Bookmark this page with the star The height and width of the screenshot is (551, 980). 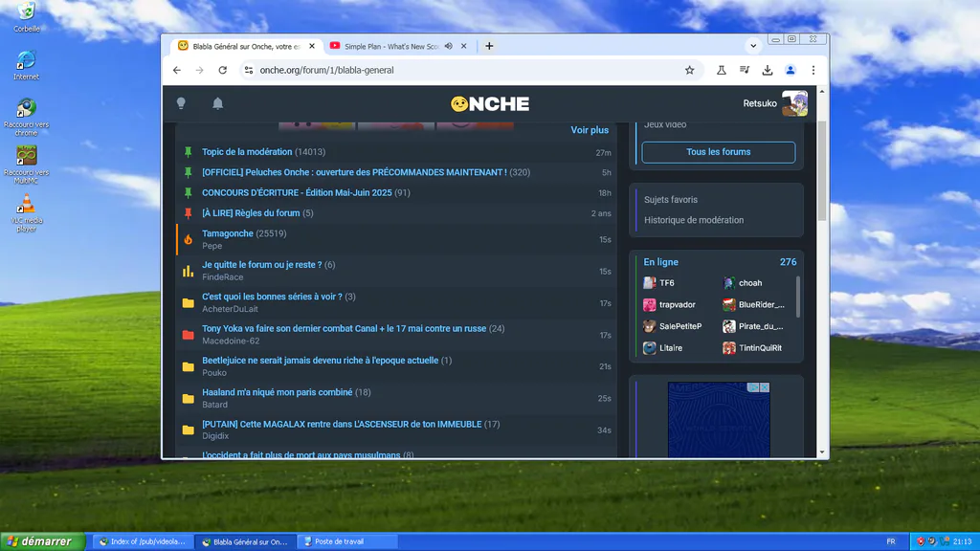(689, 70)
